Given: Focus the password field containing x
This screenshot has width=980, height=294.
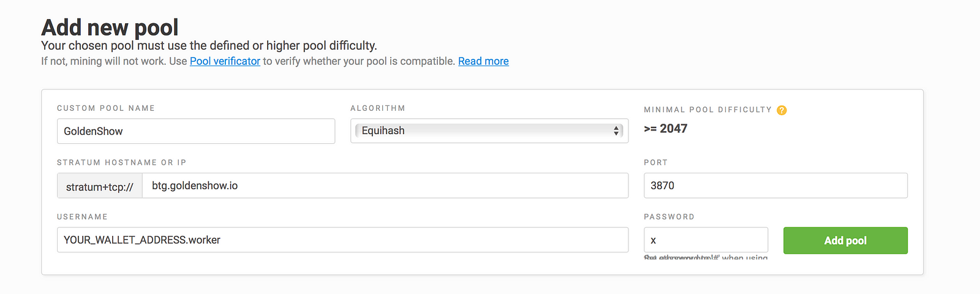Looking at the screenshot, I should tap(706, 240).
